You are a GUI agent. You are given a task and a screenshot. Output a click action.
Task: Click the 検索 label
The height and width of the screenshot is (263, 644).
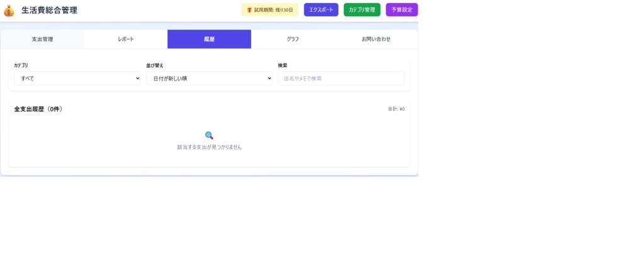coord(282,65)
